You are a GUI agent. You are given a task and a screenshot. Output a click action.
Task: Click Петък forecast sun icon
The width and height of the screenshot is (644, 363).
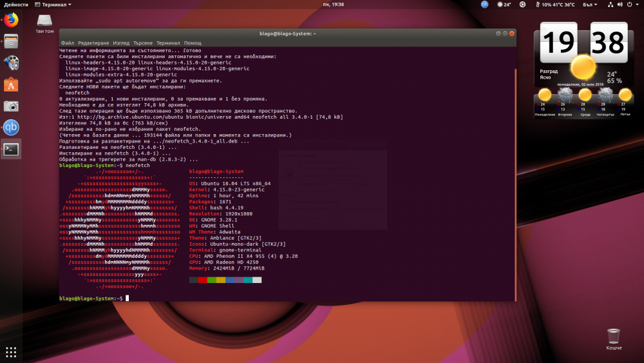(x=625, y=95)
